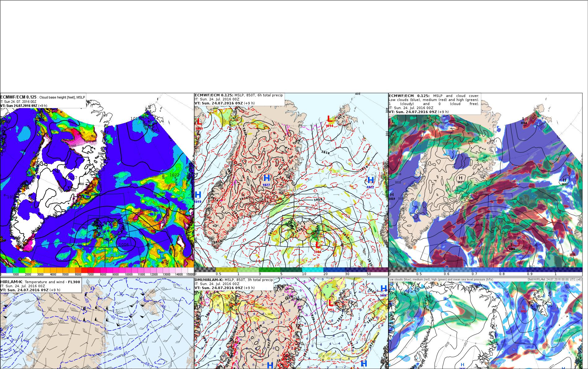The height and width of the screenshot is (369, 588).
Task: Click DMI/HIRLAM low clouds caption text
Action: (441, 279)
